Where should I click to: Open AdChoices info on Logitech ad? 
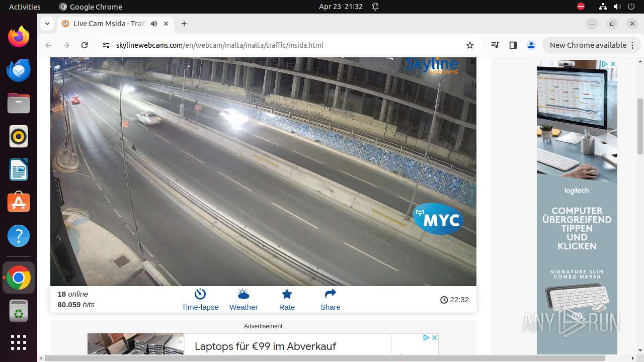pyautogui.click(x=605, y=64)
